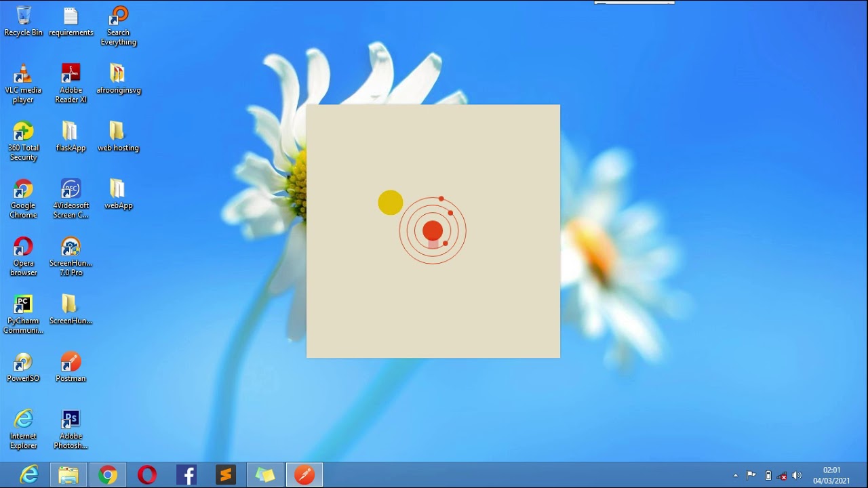Screen dimensions: 868x488
Task: Select the ScreenHunter 7.0 Pro shortcut
Action: (71, 256)
